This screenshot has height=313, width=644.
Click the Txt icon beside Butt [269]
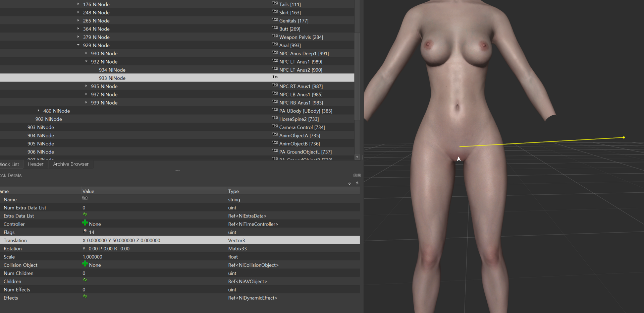275,28
